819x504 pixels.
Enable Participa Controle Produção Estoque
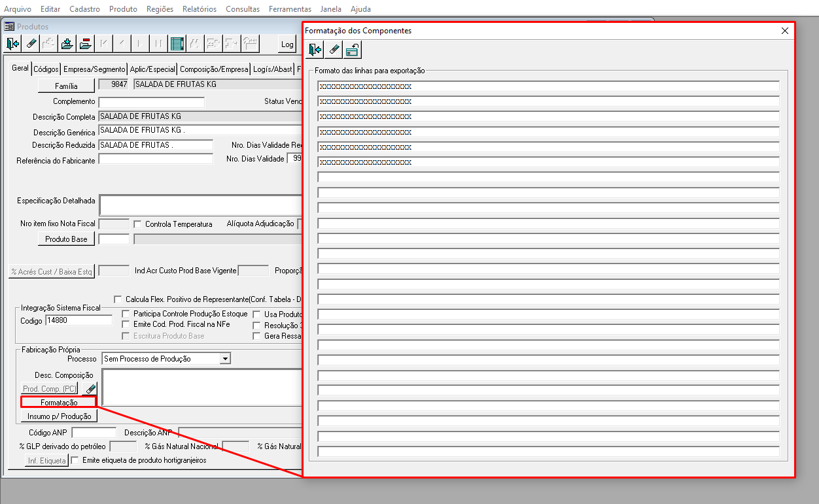127,314
